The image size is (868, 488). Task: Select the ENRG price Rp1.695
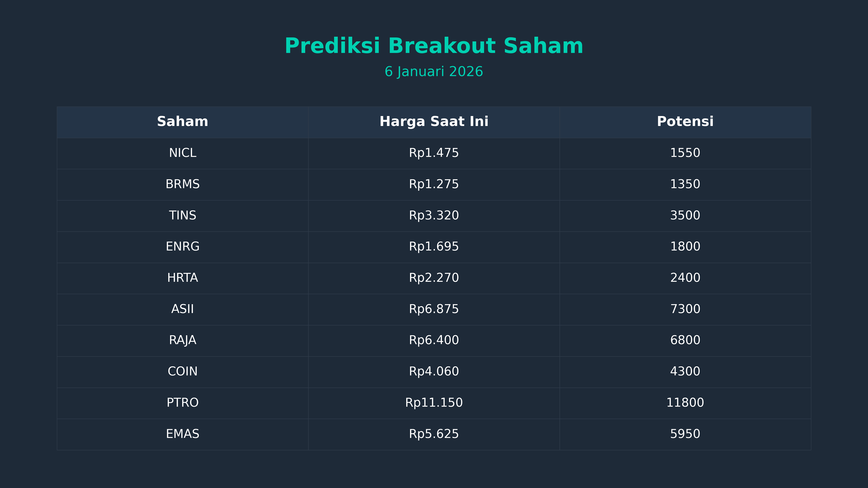(434, 247)
